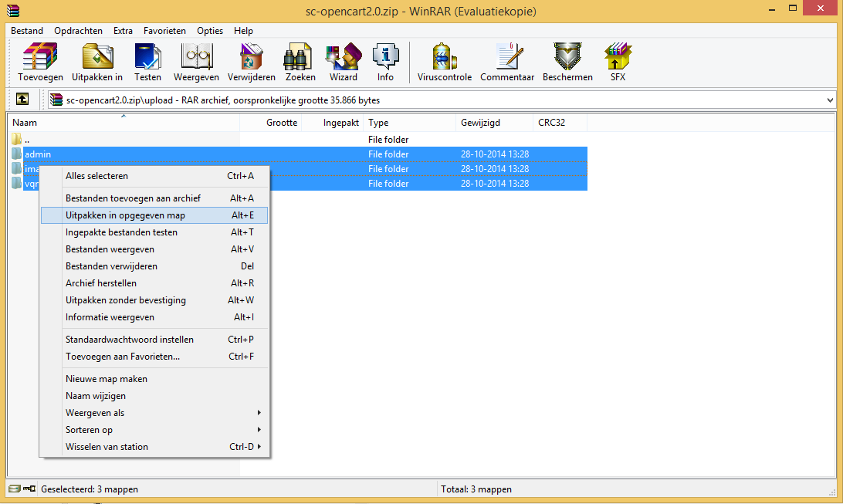Screen dimensions: 843x504
Task: Select Uitpakken in opgegeven map
Action: (x=154, y=215)
